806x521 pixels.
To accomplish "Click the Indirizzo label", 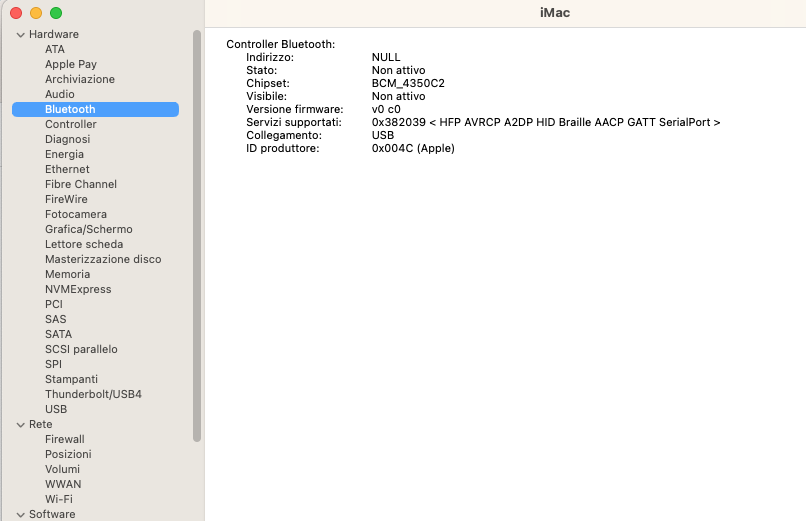I will (270, 57).
